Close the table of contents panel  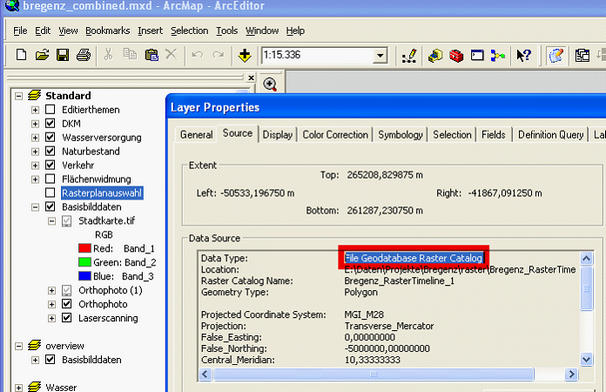pyautogui.click(x=251, y=78)
